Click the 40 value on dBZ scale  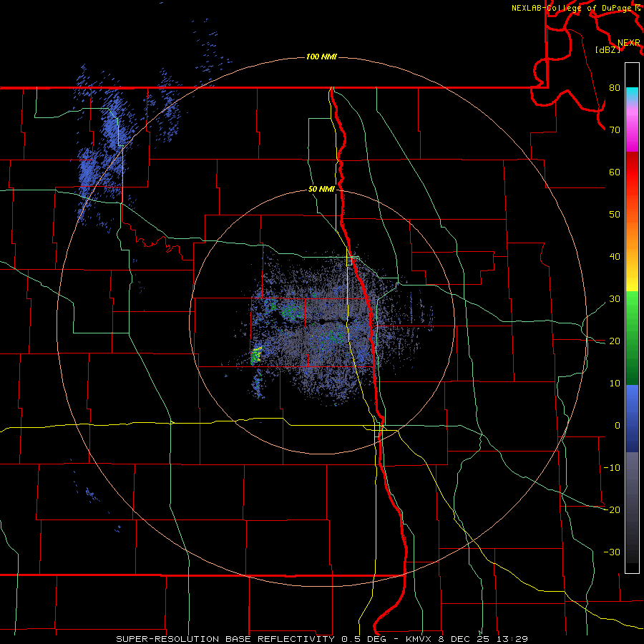click(615, 257)
